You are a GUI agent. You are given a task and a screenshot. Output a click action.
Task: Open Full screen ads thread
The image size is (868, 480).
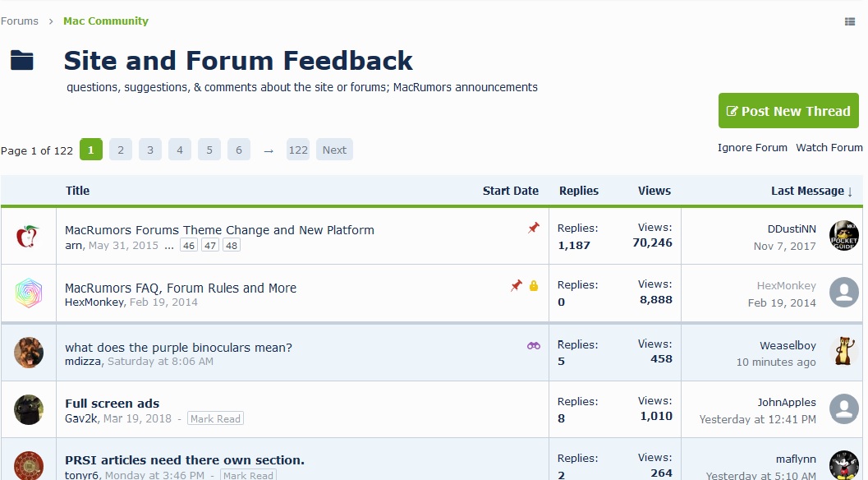112,404
